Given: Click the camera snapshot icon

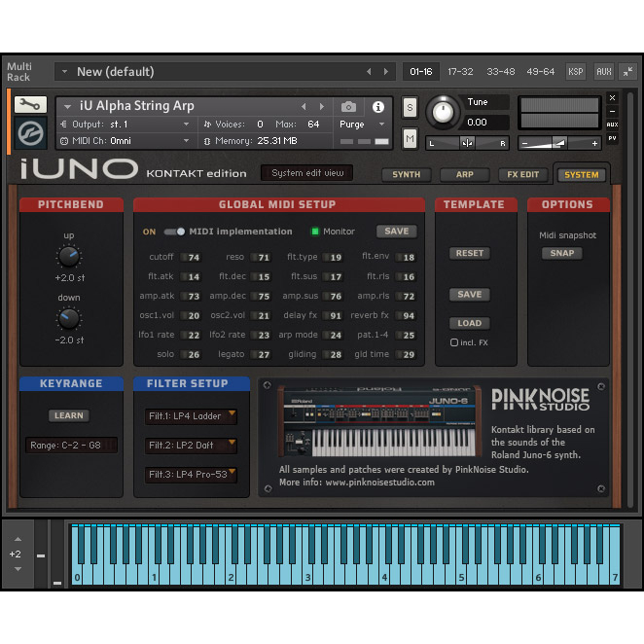Looking at the screenshot, I should pyautogui.click(x=348, y=107).
